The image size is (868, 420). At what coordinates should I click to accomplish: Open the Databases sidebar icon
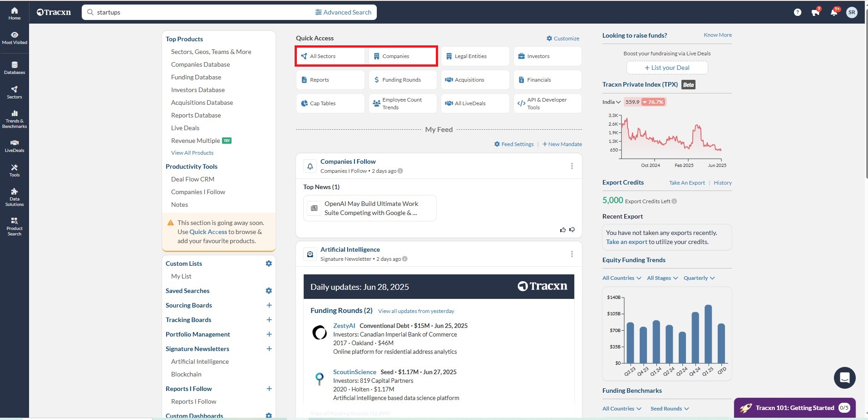pos(14,68)
